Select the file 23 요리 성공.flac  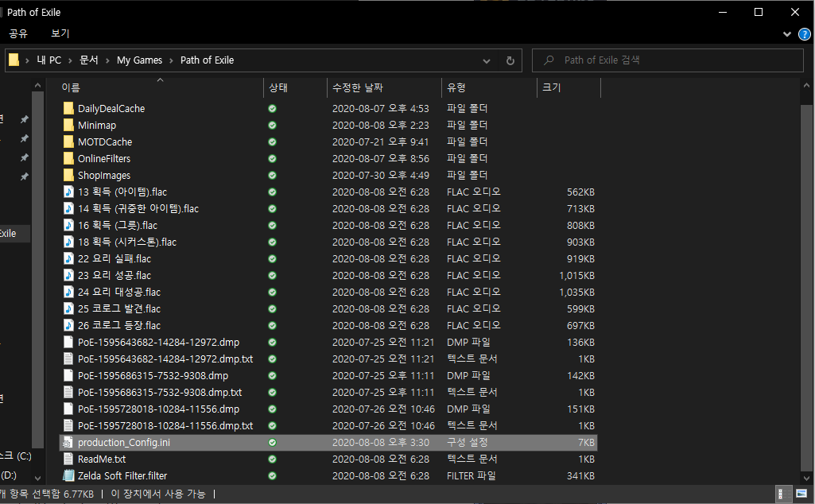(x=114, y=275)
